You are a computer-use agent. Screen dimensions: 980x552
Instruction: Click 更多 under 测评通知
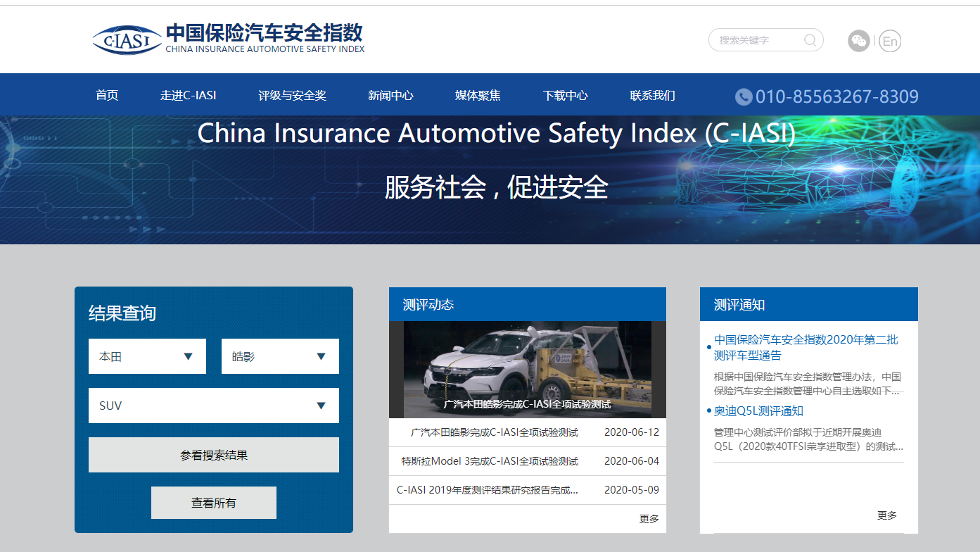(x=887, y=515)
